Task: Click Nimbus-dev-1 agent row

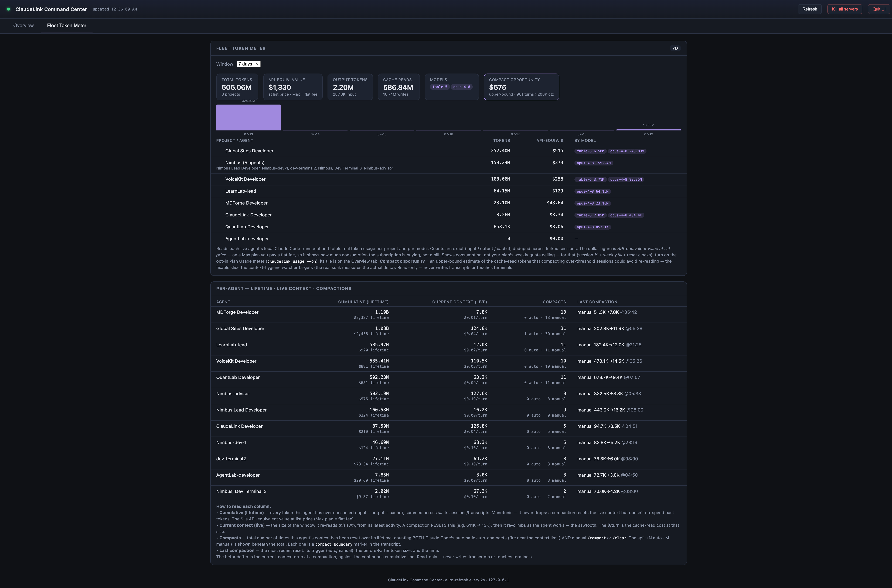Action: point(448,445)
